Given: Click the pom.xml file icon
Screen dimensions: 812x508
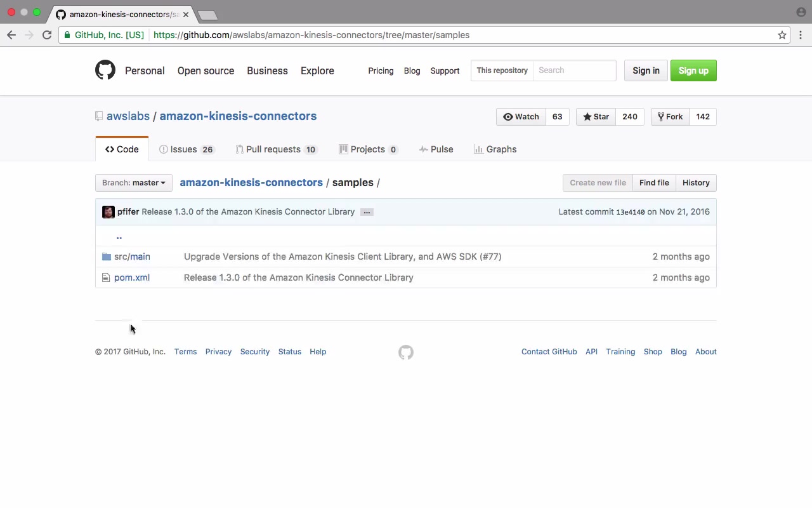Looking at the screenshot, I should click(106, 277).
